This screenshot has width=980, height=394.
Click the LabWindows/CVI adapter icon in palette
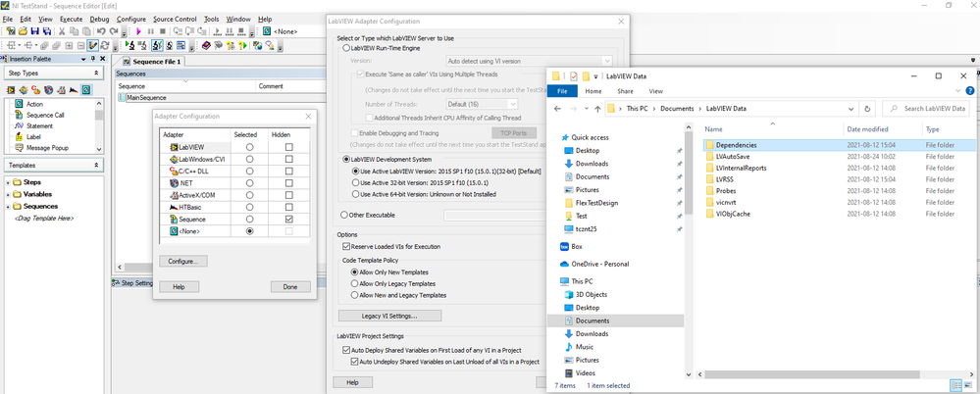tap(24, 90)
